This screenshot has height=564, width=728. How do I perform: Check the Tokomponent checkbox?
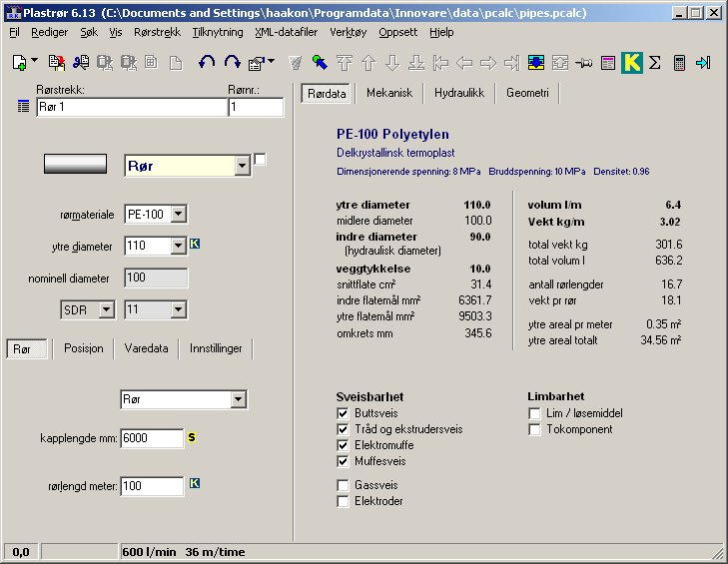(x=534, y=430)
